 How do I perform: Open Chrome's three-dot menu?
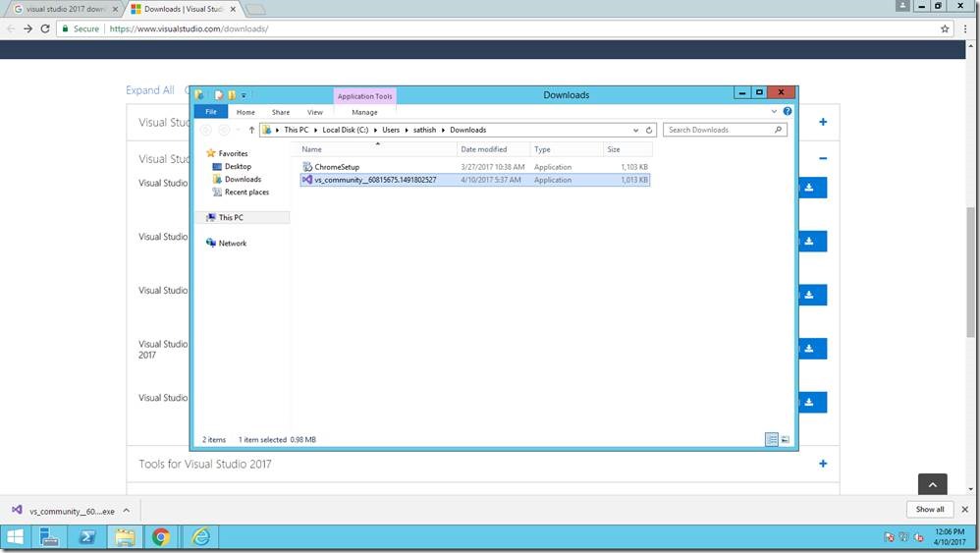click(x=966, y=28)
